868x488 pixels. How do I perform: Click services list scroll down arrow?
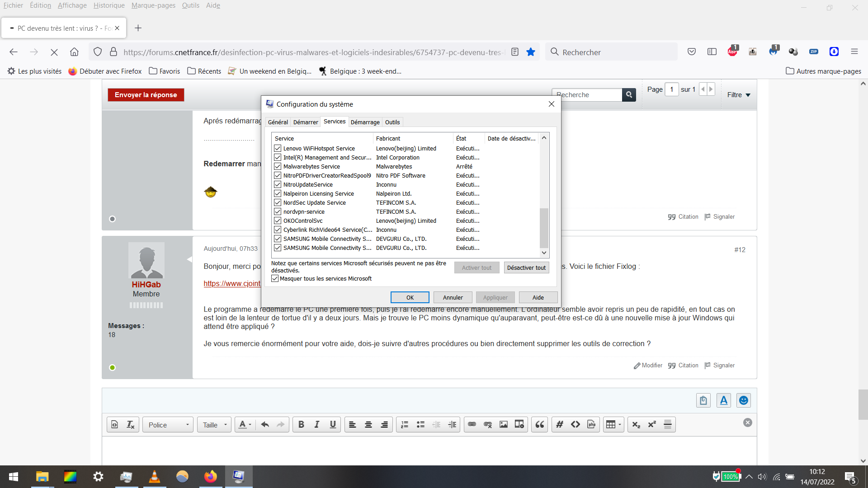pyautogui.click(x=544, y=253)
